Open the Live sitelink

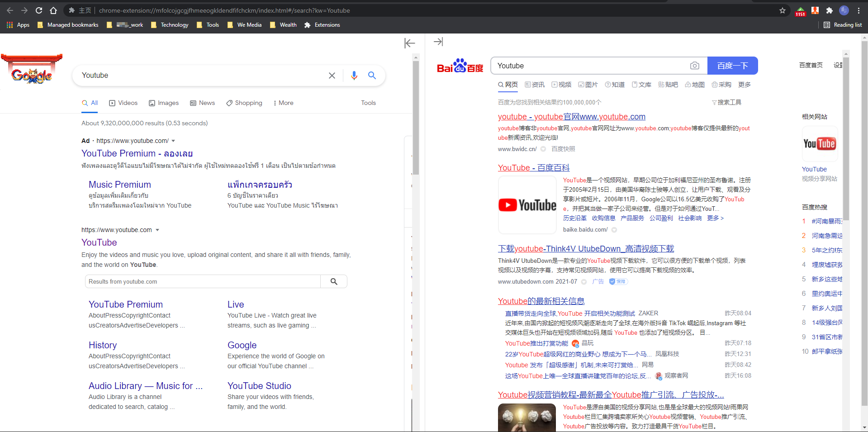pos(236,304)
